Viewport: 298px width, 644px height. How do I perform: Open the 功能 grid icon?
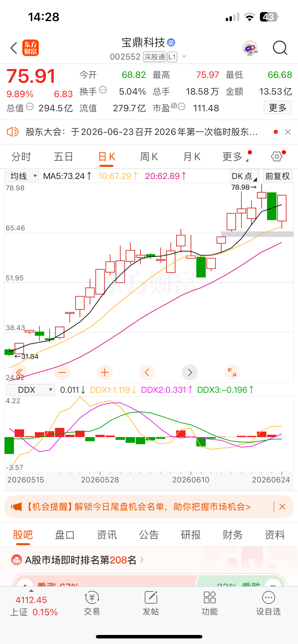pos(210,597)
